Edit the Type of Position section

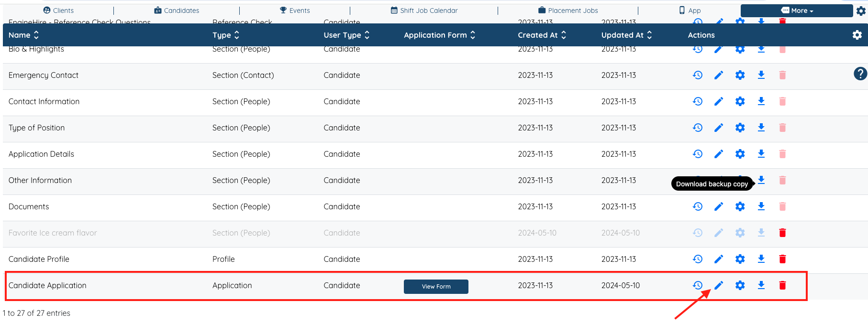coord(719,128)
